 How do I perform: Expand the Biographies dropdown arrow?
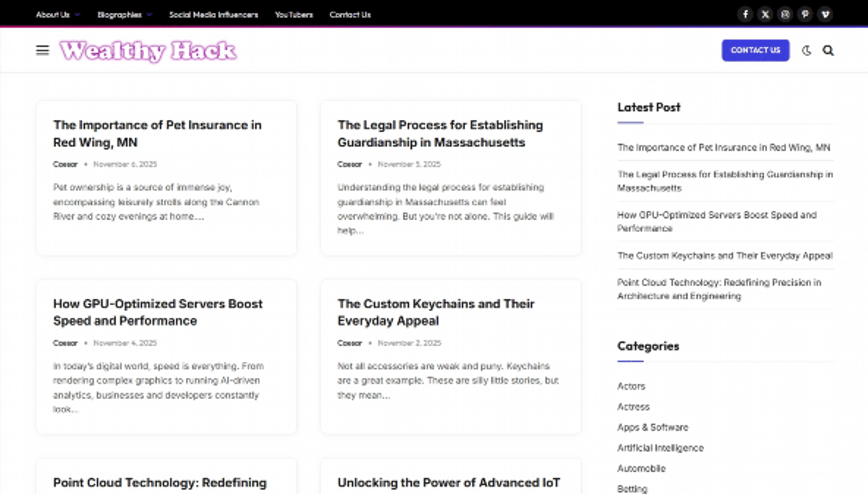149,15
